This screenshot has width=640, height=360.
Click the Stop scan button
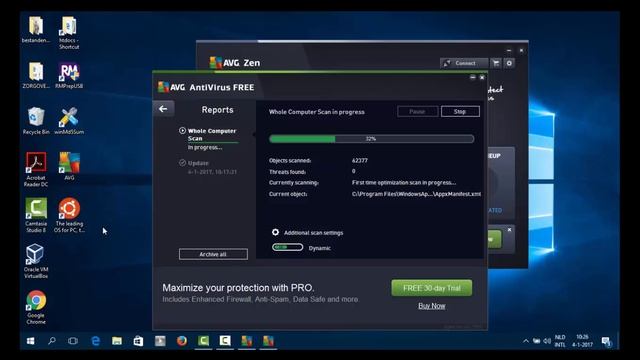pyautogui.click(x=460, y=111)
